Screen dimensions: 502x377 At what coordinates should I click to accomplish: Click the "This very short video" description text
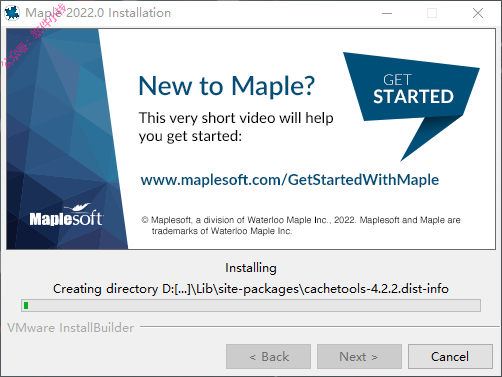point(236,127)
